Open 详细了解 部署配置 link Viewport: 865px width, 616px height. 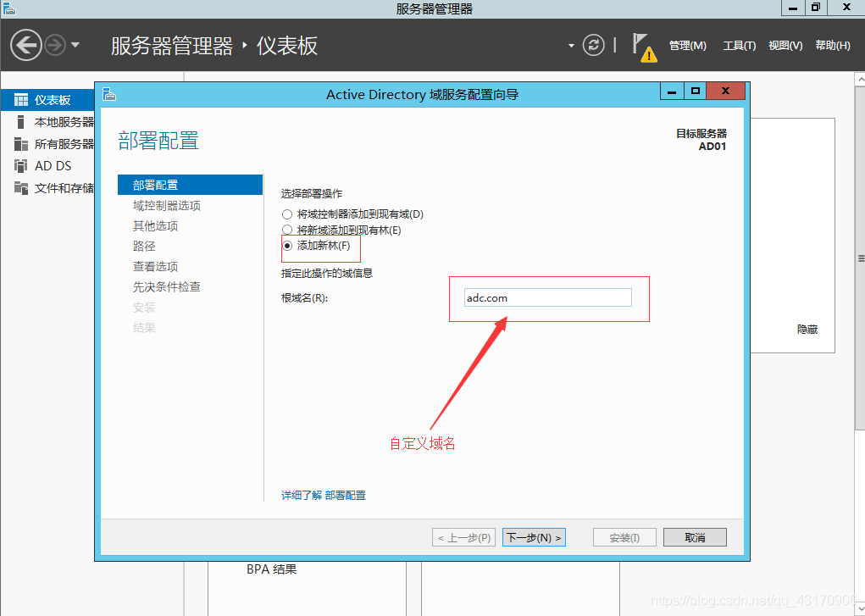coord(324,495)
